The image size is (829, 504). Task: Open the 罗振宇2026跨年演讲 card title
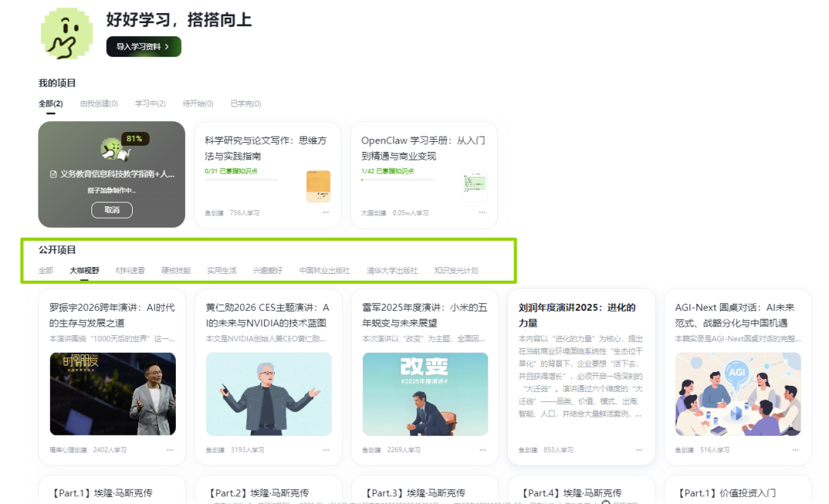tap(112, 315)
